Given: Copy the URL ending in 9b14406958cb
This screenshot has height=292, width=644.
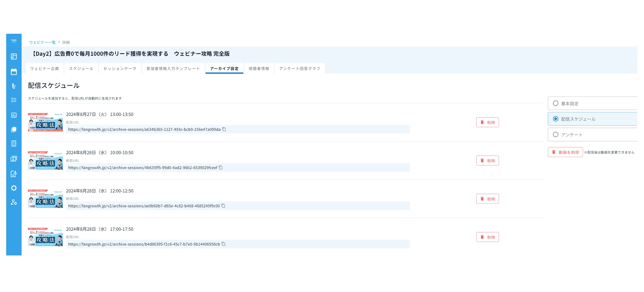Looking at the screenshot, I should pos(224,244).
